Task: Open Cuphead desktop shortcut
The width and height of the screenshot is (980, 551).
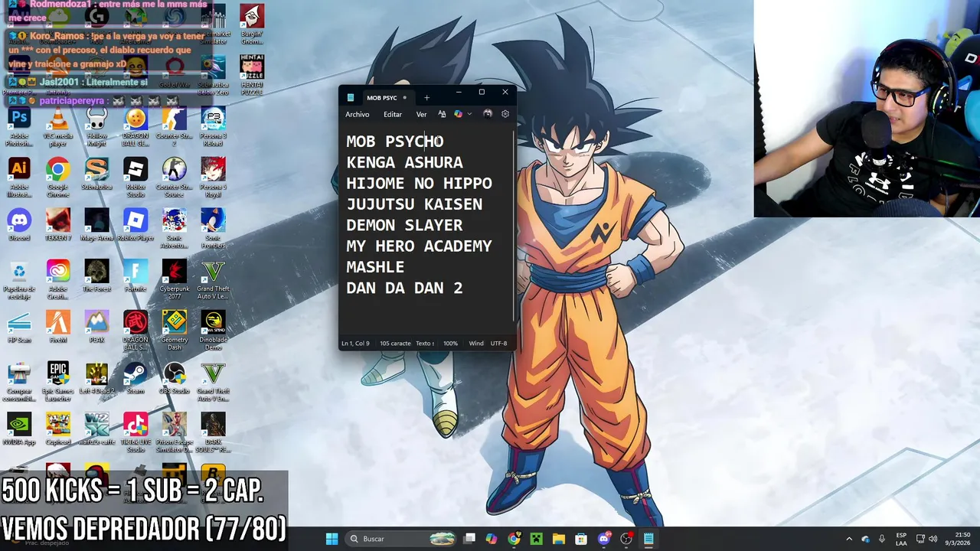Action: [x=58, y=430]
